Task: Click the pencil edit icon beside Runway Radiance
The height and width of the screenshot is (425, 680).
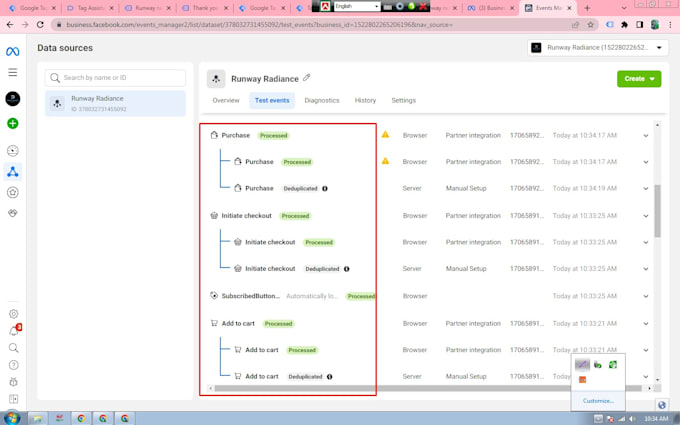Action: pyautogui.click(x=307, y=78)
